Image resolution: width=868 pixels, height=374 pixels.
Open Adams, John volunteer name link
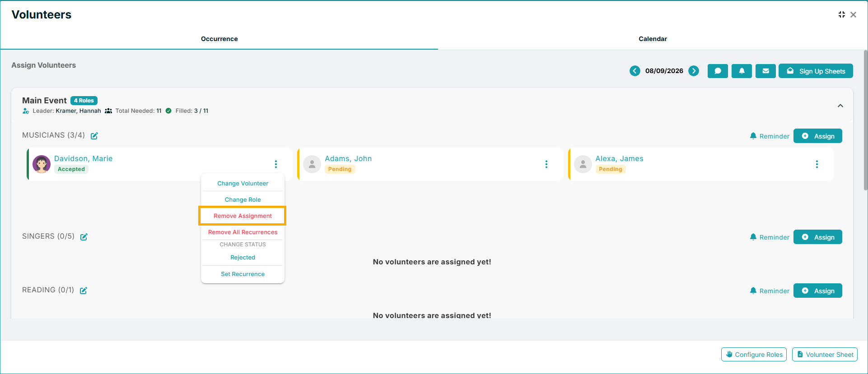coord(348,158)
